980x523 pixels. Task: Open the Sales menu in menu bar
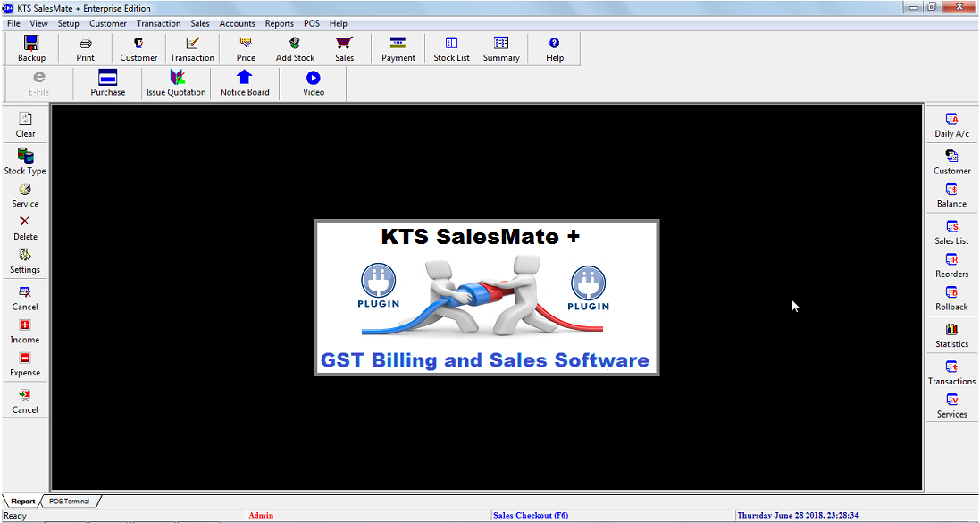[200, 23]
